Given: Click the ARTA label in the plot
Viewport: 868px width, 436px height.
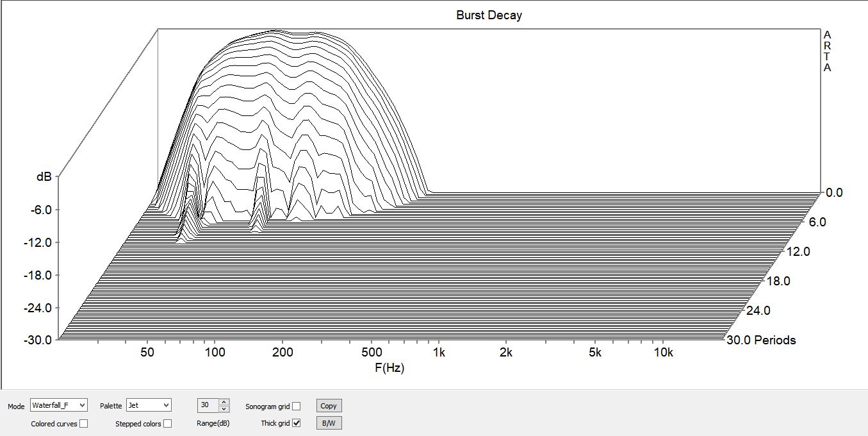Looking at the screenshot, I should click(827, 51).
